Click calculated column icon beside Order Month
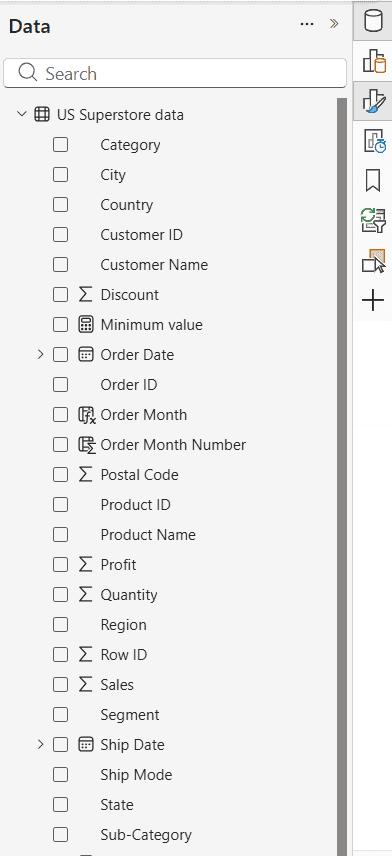392x856 pixels. tap(87, 415)
